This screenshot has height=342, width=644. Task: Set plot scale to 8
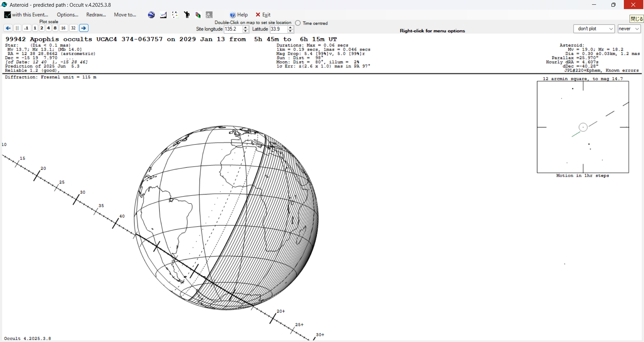[x=55, y=28]
